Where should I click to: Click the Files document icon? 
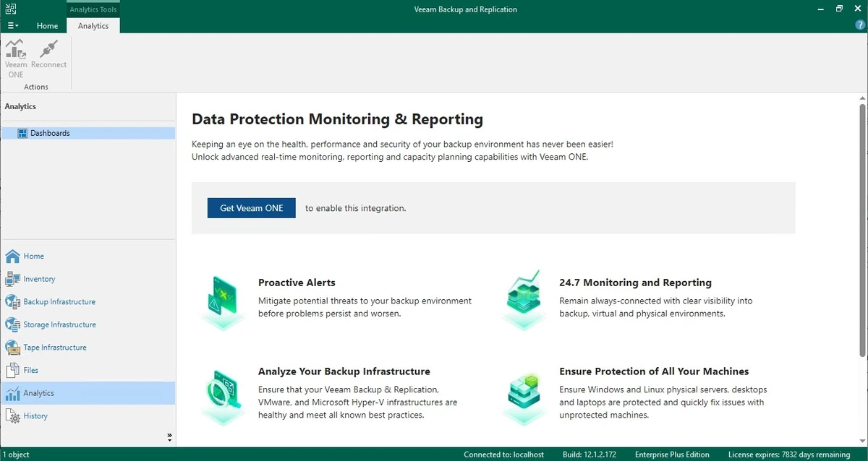12,370
